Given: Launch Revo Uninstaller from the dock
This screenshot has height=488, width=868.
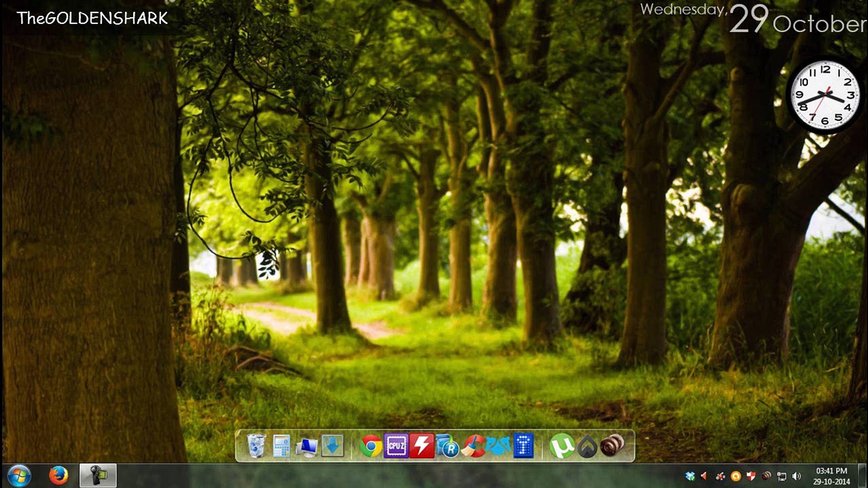Looking at the screenshot, I should click(448, 446).
